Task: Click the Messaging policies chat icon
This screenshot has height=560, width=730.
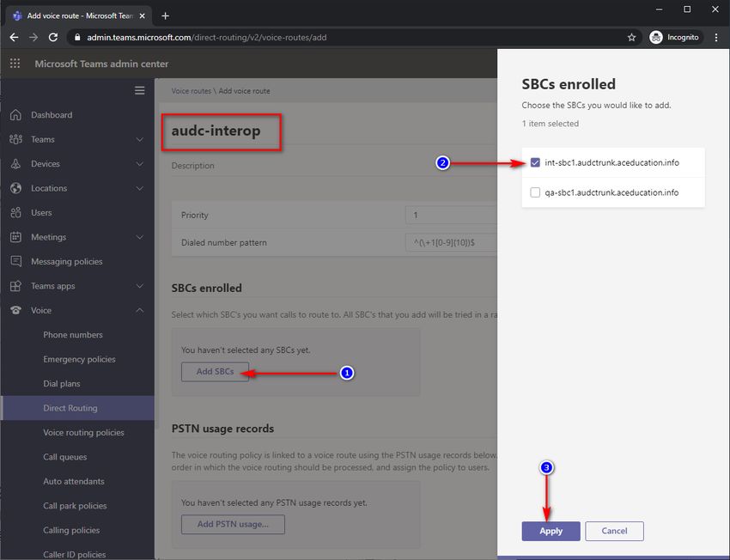Action: (x=15, y=262)
